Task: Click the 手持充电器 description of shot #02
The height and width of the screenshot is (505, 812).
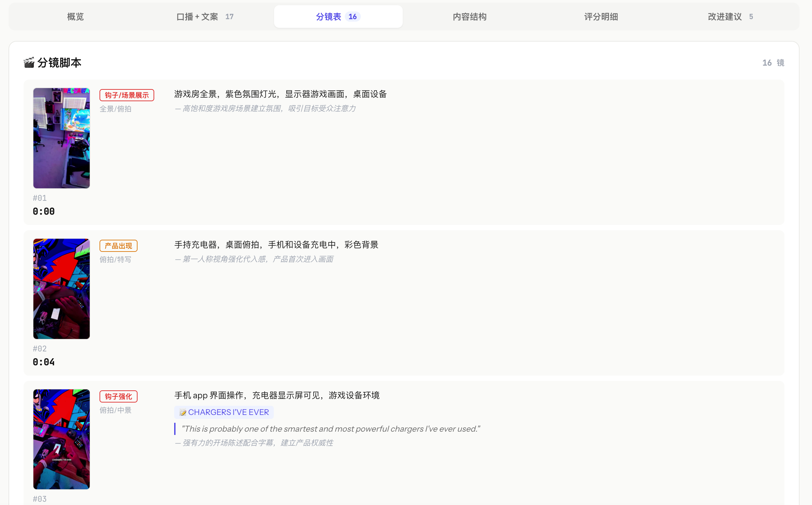Action: pyautogui.click(x=276, y=245)
